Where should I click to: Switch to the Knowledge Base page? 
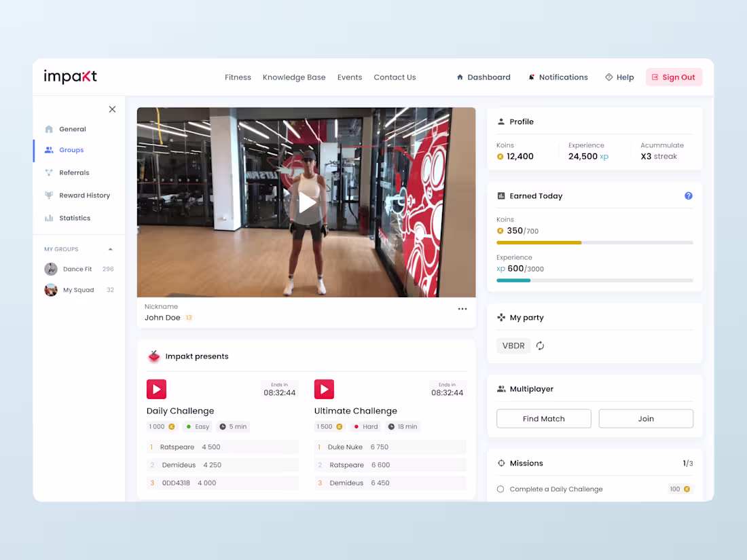coord(294,77)
